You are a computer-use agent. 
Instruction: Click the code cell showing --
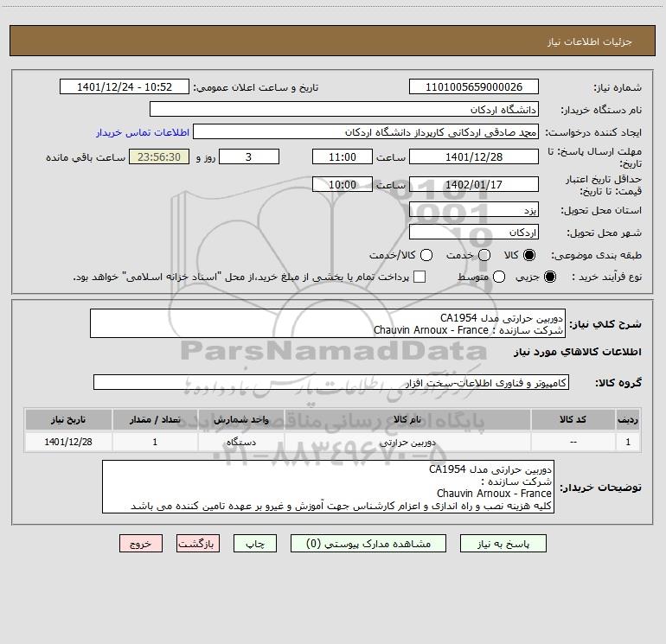(573, 442)
